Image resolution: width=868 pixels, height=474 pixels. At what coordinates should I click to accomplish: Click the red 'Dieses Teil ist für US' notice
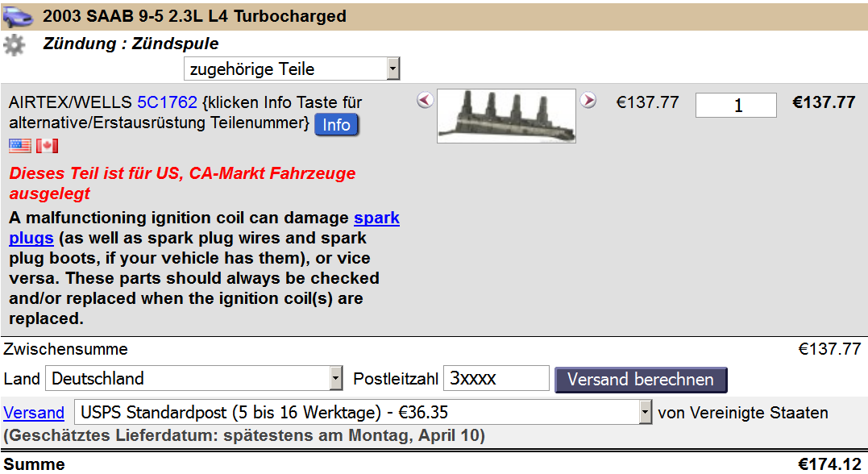[x=182, y=183]
